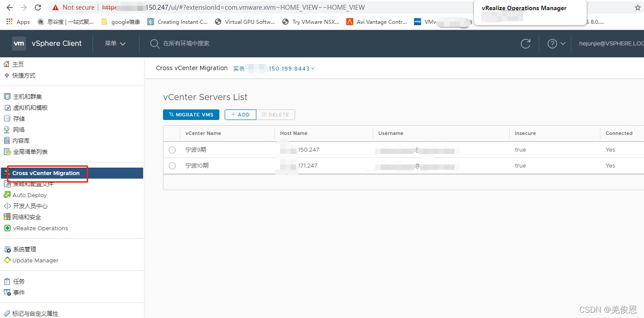Click the search magnifier icon in header
Screen dimensions: 644x318
click(x=155, y=44)
